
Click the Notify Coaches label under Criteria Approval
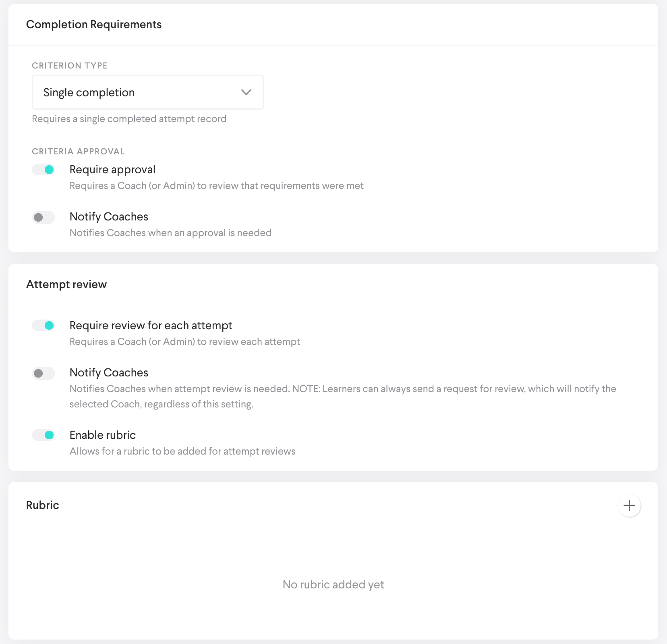109,217
